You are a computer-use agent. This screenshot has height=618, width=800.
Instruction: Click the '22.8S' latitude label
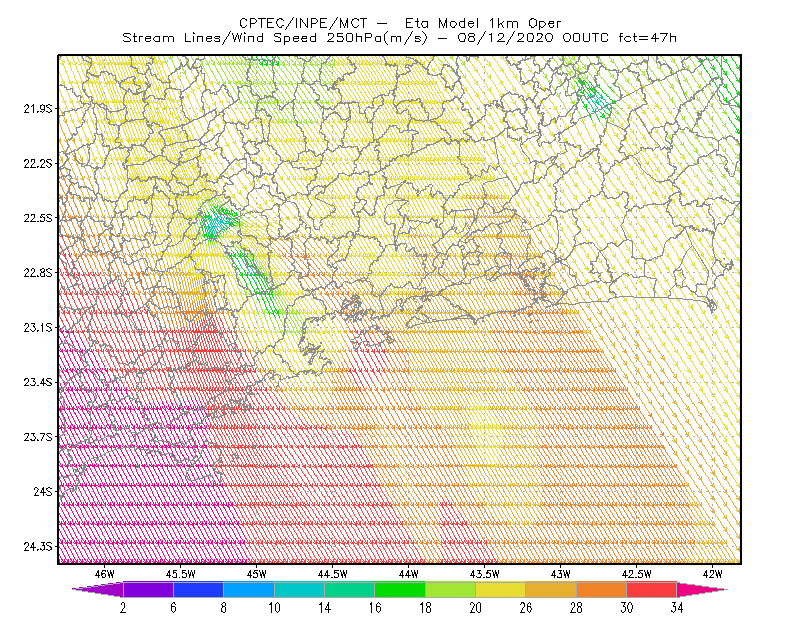(38, 273)
